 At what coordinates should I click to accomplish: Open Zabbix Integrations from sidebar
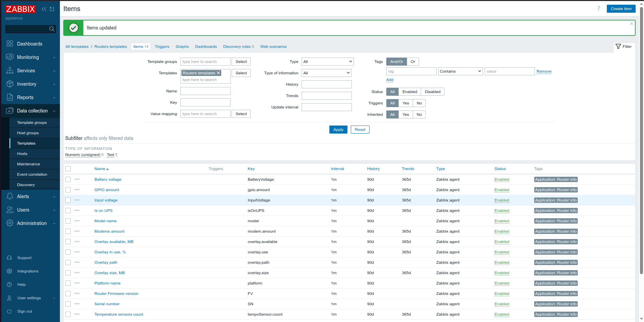[x=27, y=271]
